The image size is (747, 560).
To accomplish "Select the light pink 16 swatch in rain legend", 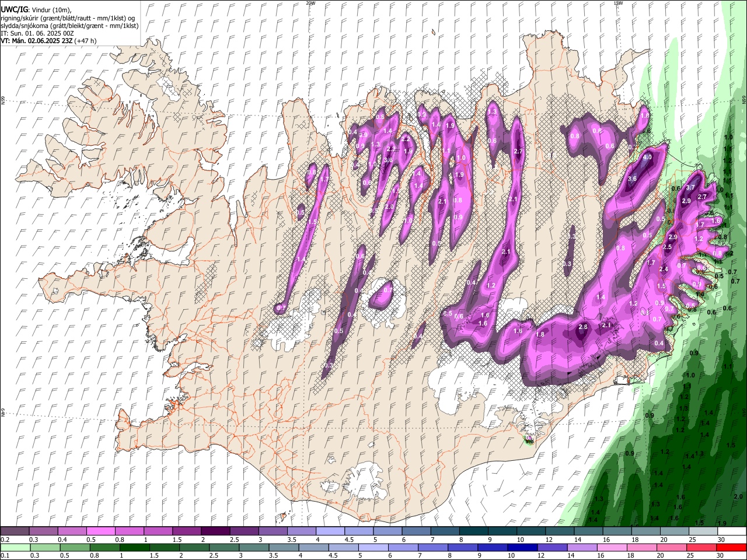I will (x=612, y=547).
